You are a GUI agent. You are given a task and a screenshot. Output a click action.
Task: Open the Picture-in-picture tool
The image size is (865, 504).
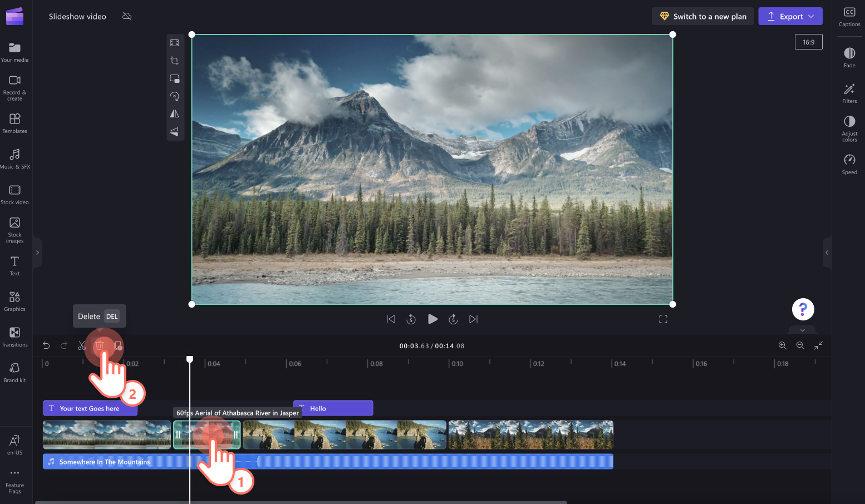175,78
